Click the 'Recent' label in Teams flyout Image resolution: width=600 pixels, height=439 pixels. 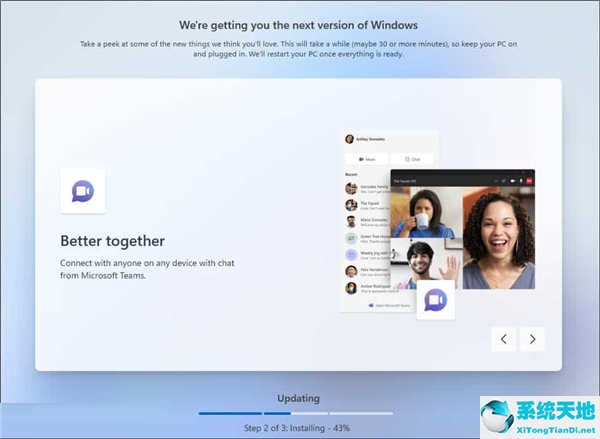tap(351, 175)
